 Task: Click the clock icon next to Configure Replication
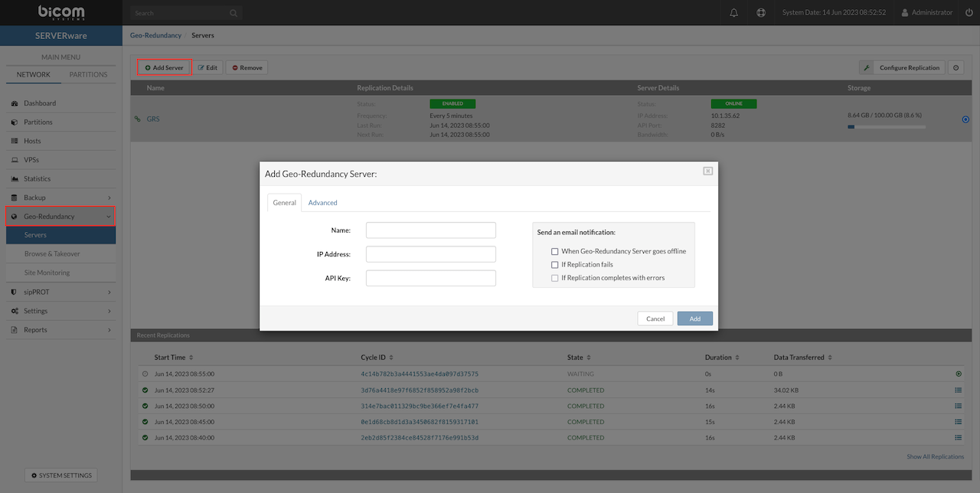tap(956, 67)
